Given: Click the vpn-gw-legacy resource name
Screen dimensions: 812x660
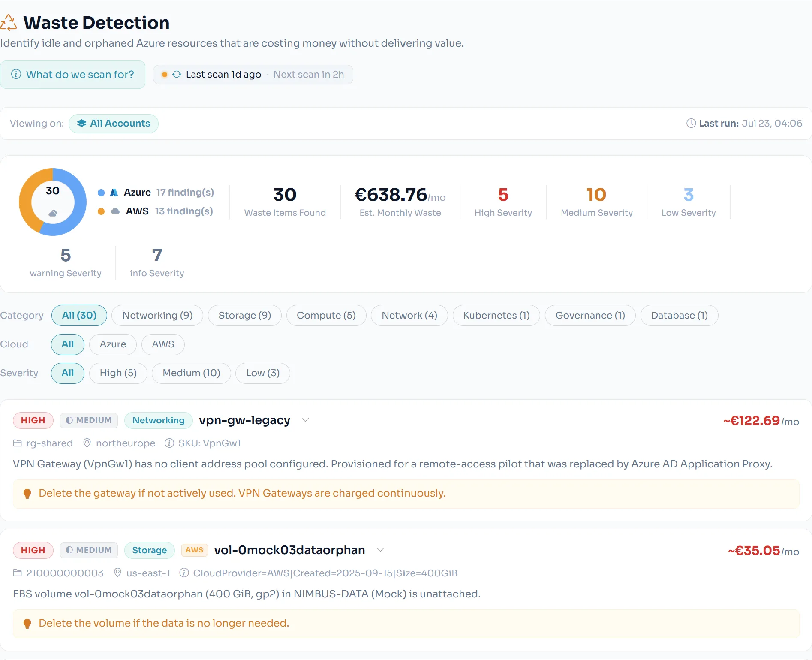Looking at the screenshot, I should point(244,420).
